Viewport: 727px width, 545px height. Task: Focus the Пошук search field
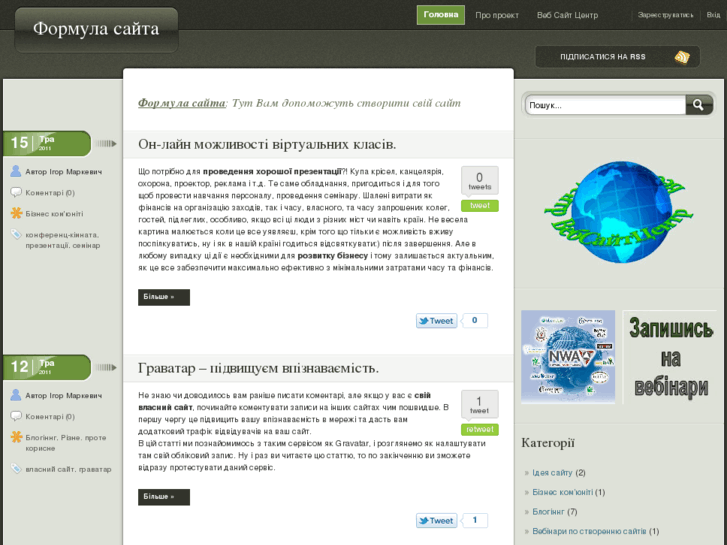[x=605, y=105]
